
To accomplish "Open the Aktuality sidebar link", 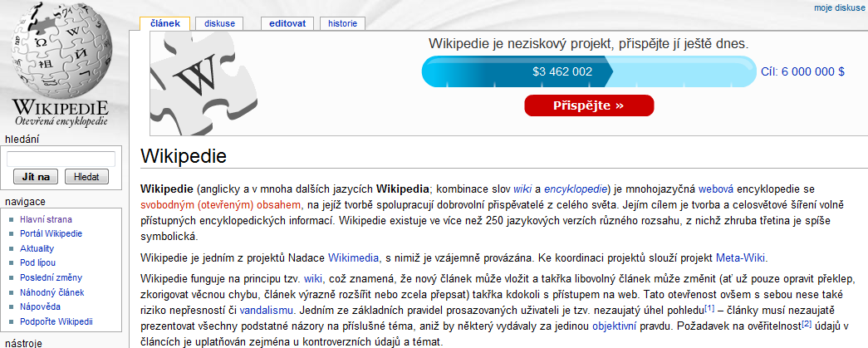I will tap(37, 248).
